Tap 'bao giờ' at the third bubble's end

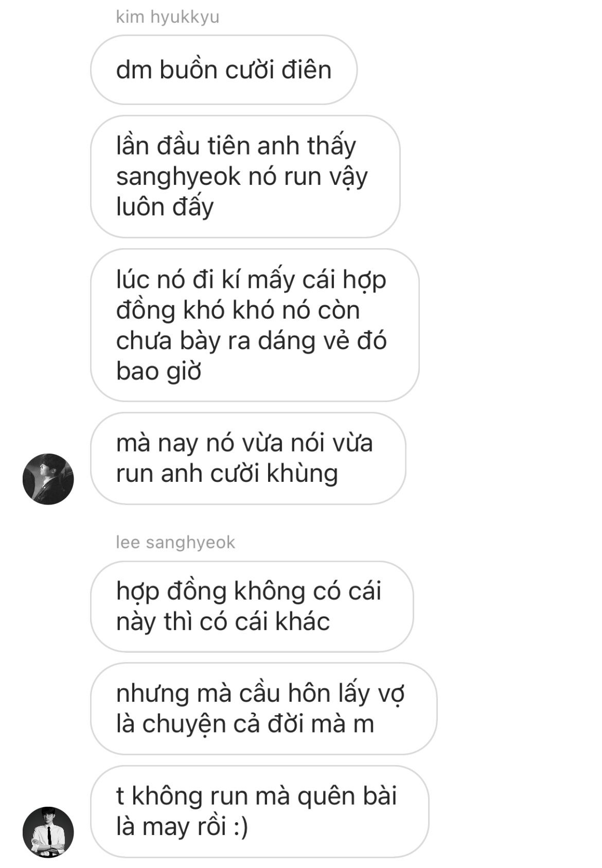pyautogui.click(x=158, y=371)
